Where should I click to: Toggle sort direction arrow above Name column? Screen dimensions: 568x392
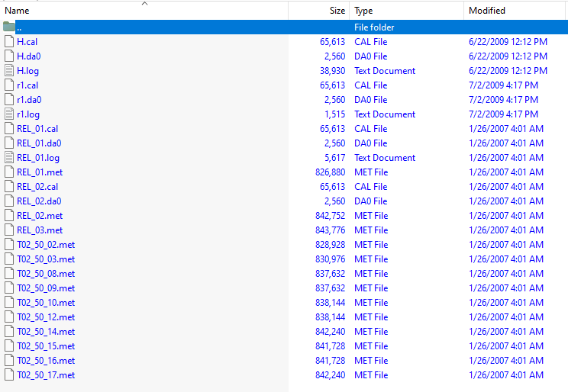144,3
